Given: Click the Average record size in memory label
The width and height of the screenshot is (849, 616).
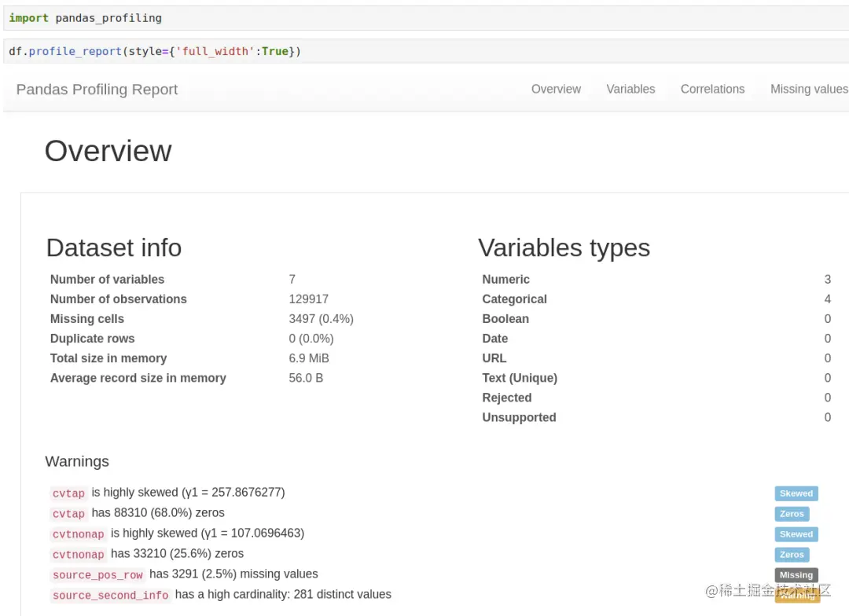Looking at the screenshot, I should 138,378.
